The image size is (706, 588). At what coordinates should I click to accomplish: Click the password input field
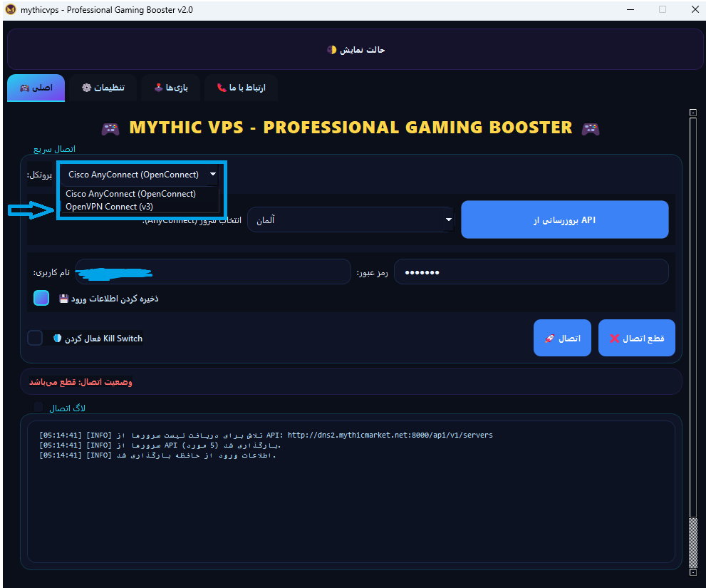pos(531,272)
